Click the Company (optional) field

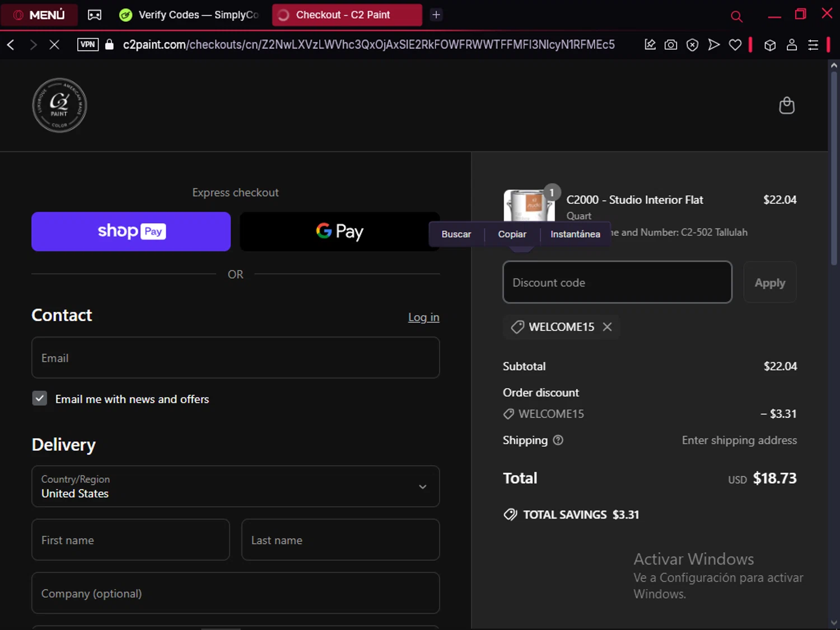[235, 593]
